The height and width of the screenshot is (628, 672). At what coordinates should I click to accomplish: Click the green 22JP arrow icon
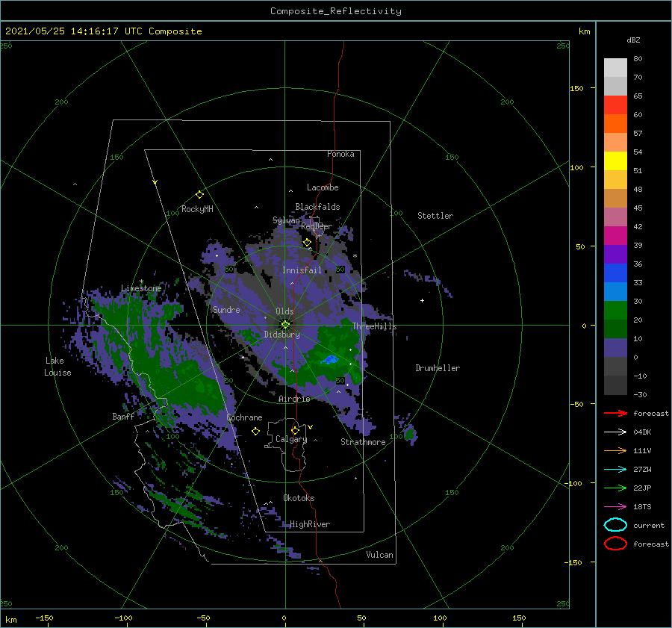(615, 488)
